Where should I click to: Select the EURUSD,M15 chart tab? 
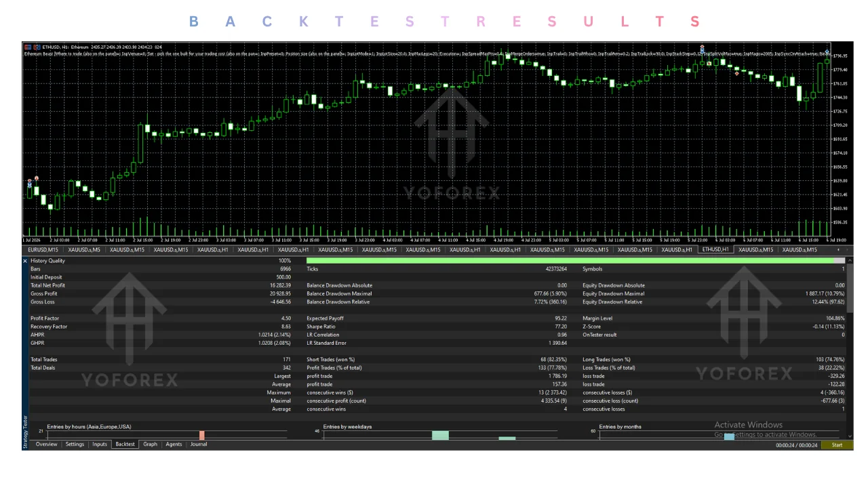coord(43,250)
